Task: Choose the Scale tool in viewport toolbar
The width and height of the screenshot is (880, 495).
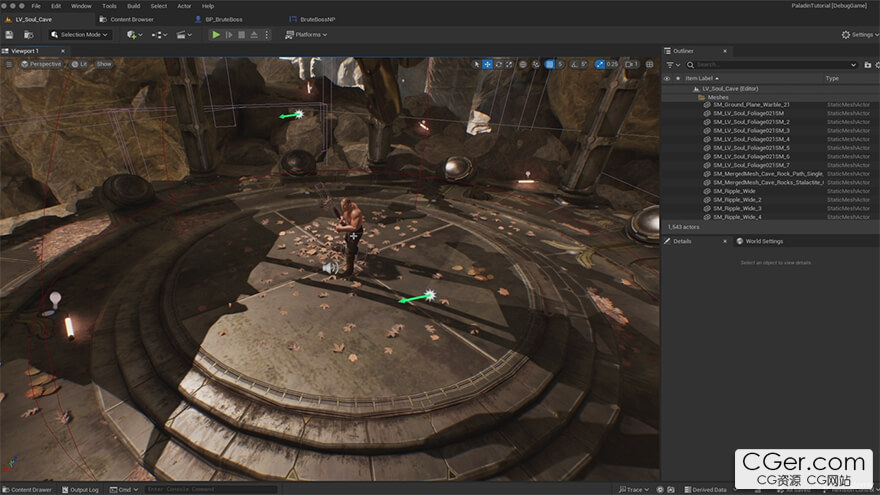Action: tap(509, 65)
